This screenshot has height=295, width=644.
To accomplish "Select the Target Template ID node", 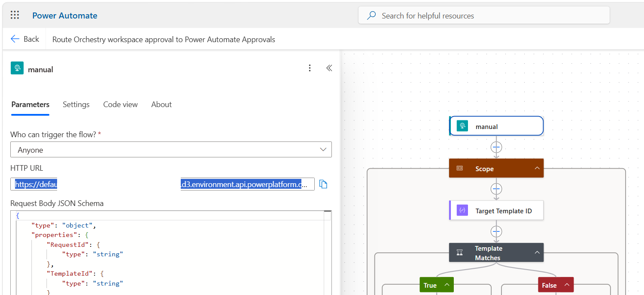I will [x=496, y=210].
